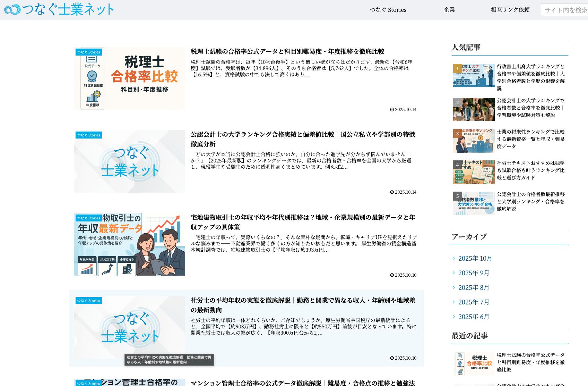
Task: Open the rank 4 社労士テキスト popular thumbnail
Action: click(474, 172)
